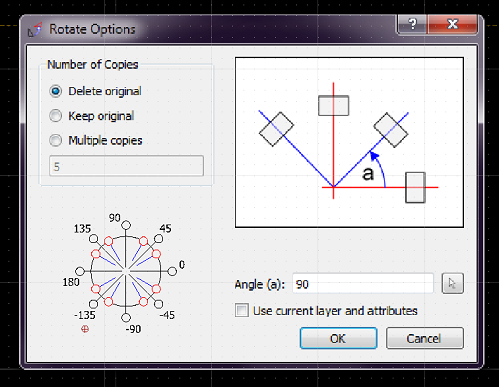Select the 0 degree angle circle

172,271
